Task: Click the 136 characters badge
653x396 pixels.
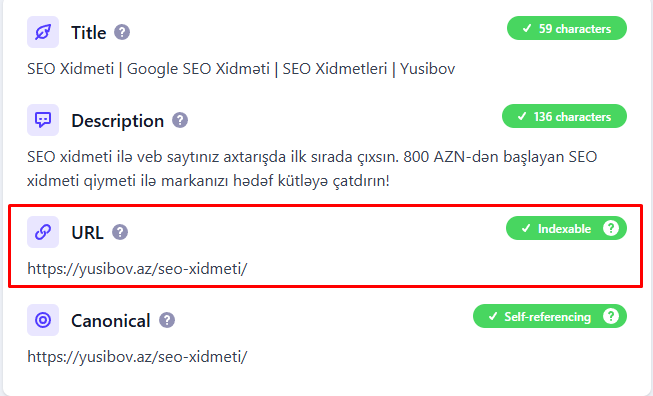Action: tap(564, 116)
